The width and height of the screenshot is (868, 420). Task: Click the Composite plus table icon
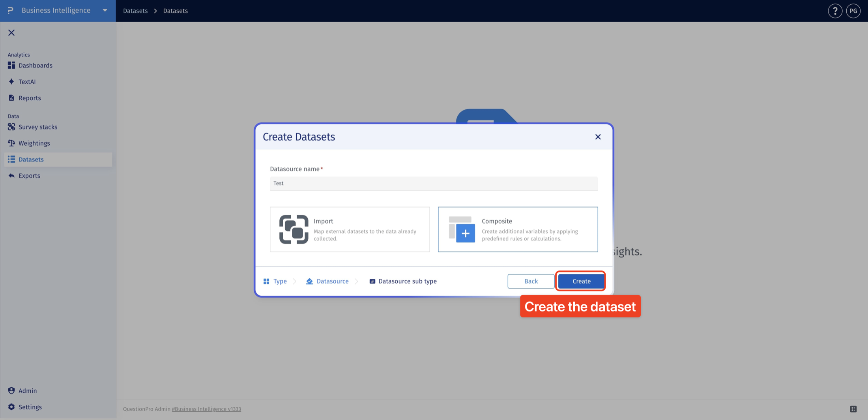point(462,229)
